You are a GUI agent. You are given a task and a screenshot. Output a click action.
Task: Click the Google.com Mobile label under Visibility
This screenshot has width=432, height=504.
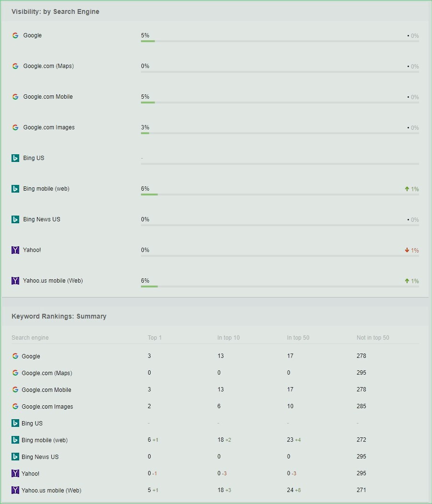click(48, 97)
